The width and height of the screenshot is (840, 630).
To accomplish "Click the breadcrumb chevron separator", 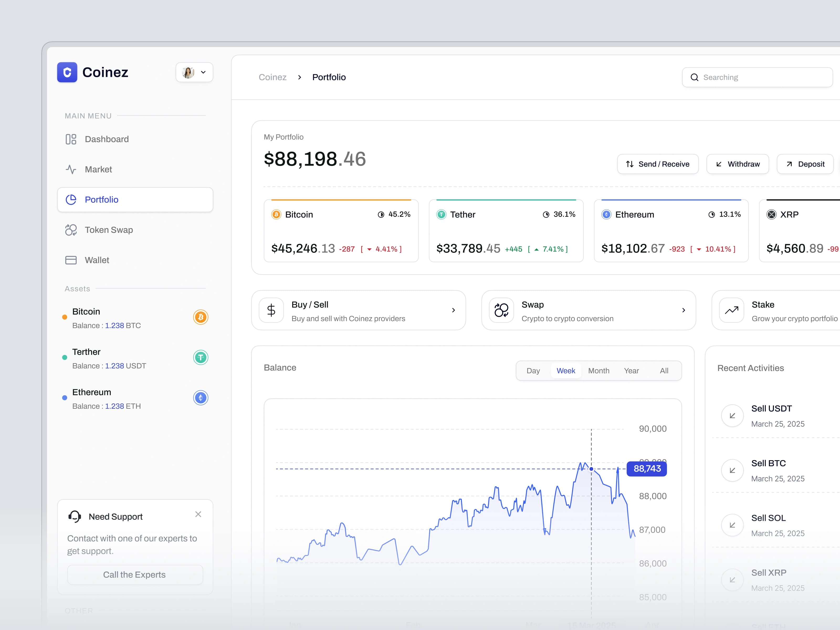I will (x=299, y=77).
